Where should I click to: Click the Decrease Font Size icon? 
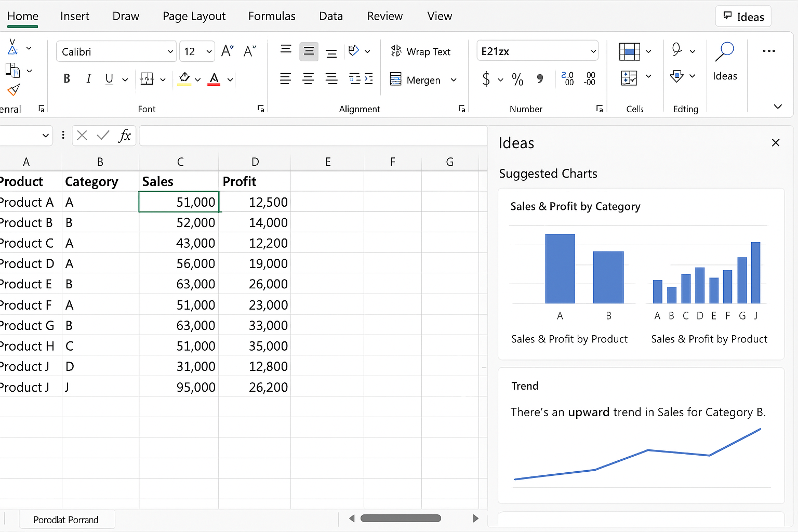250,51
